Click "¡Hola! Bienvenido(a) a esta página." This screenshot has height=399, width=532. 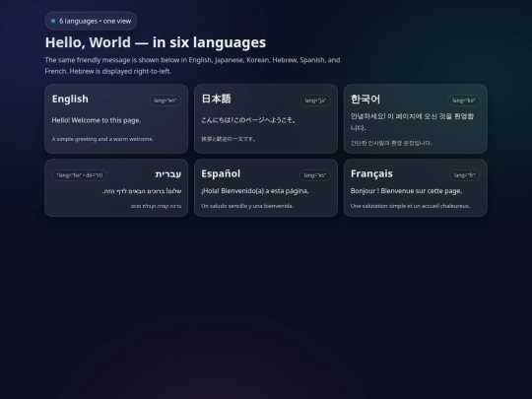pos(255,191)
